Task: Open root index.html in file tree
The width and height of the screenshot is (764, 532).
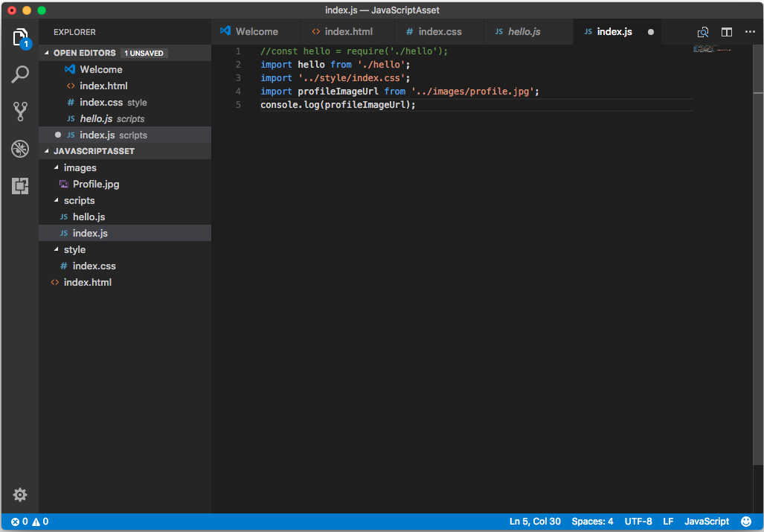Action: tap(125, 283)
